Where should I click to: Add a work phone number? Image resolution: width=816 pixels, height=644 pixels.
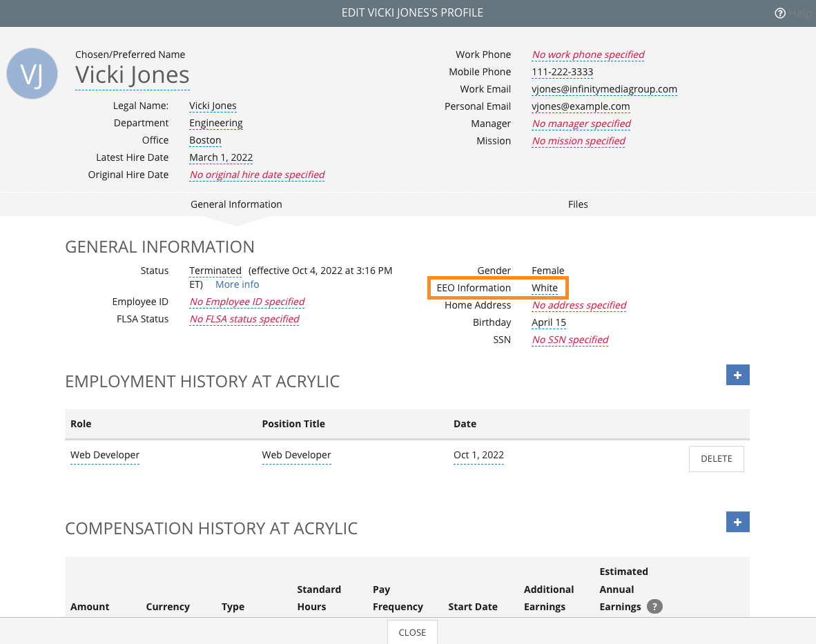click(x=588, y=55)
